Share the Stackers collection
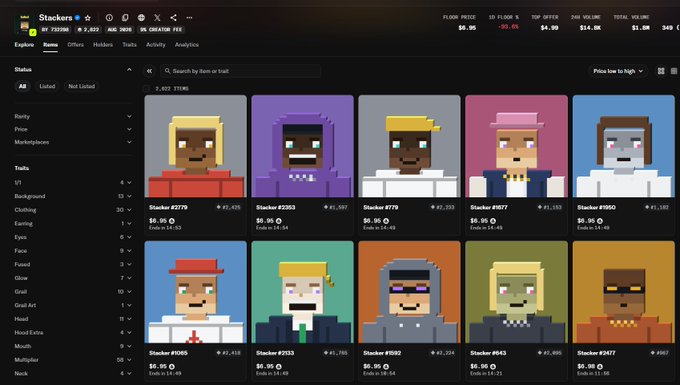This screenshot has height=385, width=680. 173,18
